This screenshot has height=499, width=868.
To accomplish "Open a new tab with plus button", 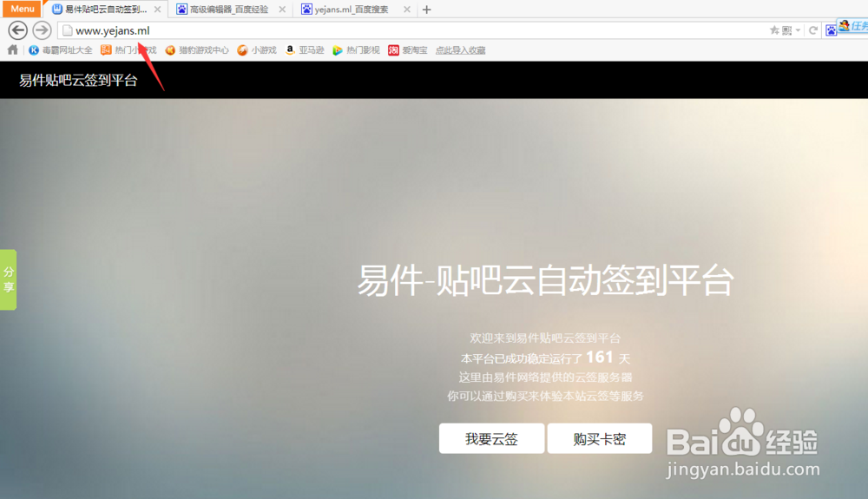I will tap(426, 10).
